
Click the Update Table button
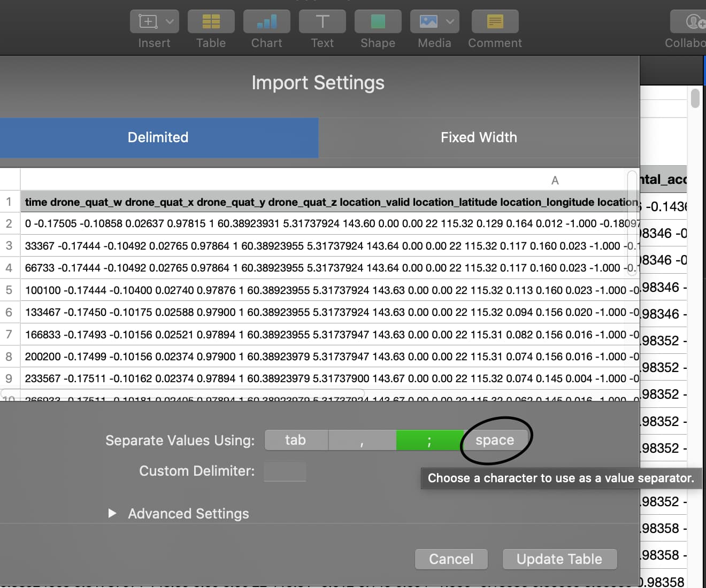pos(559,559)
